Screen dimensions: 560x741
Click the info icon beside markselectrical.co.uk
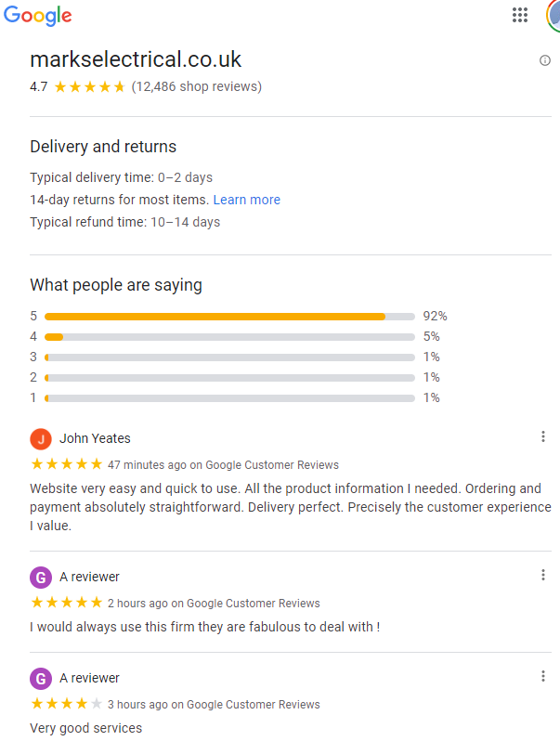[x=545, y=60]
